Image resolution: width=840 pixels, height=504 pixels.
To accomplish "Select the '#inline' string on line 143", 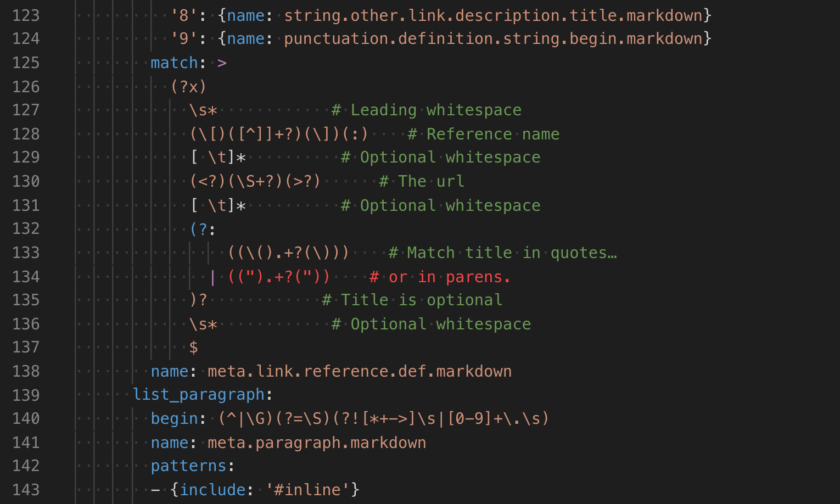I will point(309,489).
